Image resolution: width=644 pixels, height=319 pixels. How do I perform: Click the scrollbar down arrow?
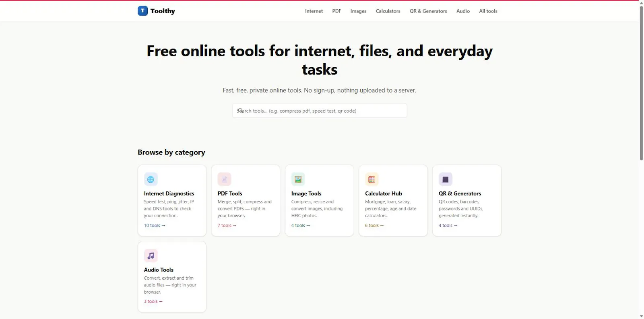click(x=642, y=316)
